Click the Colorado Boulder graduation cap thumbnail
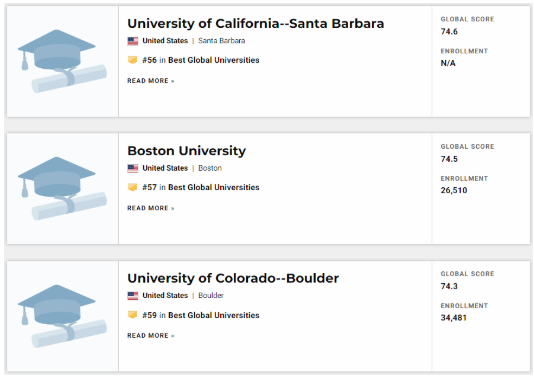Image resolution: width=534 pixels, height=377 pixels. click(x=62, y=316)
